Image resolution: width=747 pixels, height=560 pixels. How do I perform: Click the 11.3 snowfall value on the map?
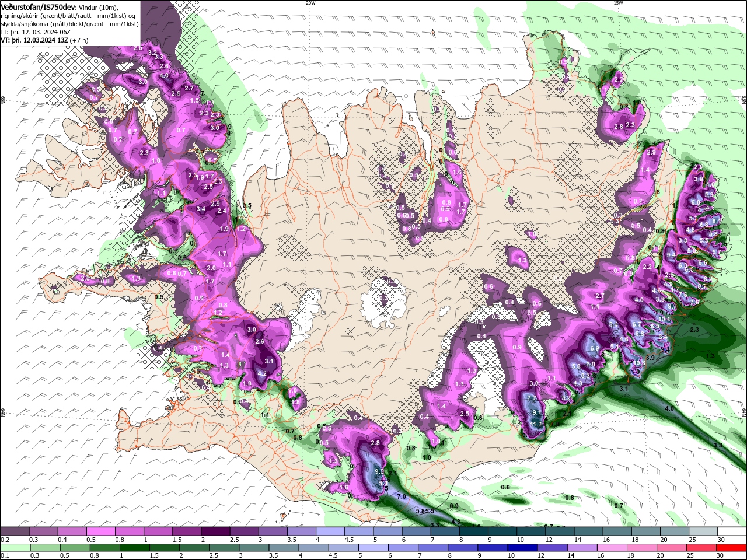click(537, 423)
